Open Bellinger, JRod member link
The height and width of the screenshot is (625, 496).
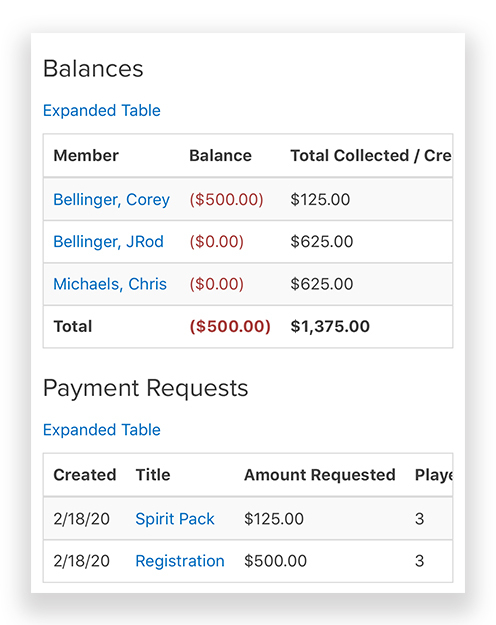pos(108,242)
